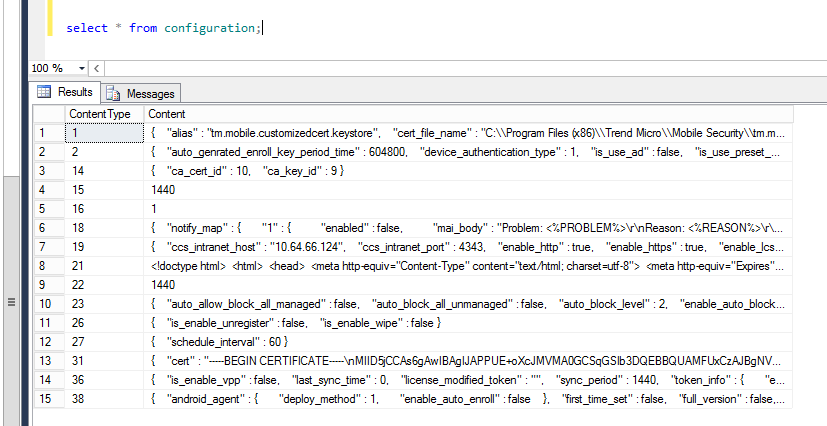Click the Messages tab page icon
827x426 pixels.
point(113,94)
